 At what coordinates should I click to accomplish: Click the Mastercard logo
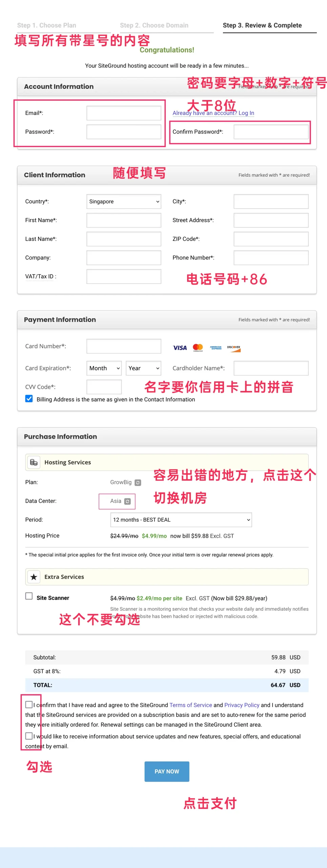(198, 348)
